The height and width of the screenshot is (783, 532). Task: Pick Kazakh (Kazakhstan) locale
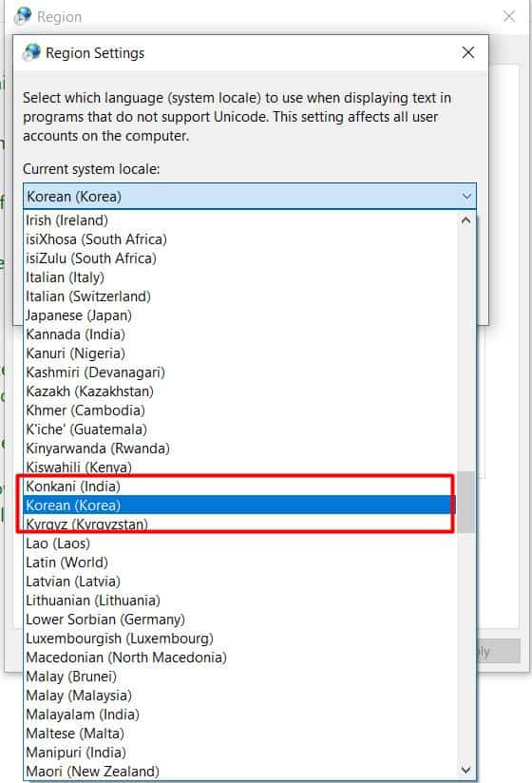click(x=240, y=391)
